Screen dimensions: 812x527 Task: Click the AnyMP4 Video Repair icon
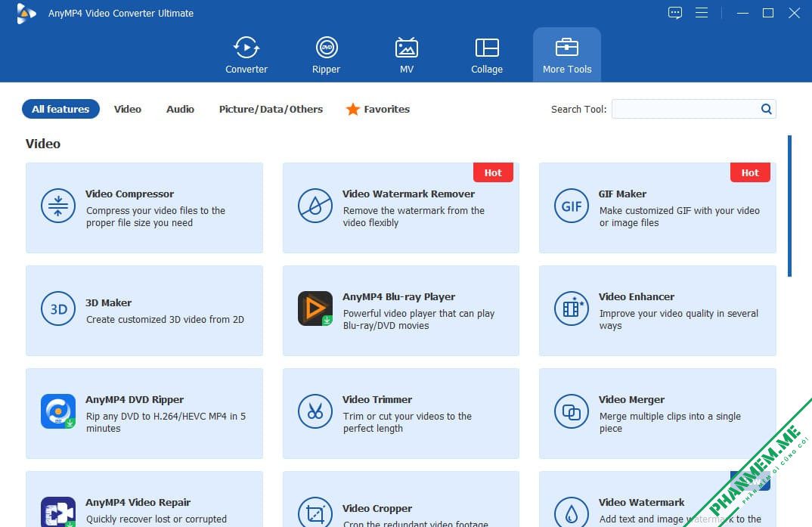point(58,512)
